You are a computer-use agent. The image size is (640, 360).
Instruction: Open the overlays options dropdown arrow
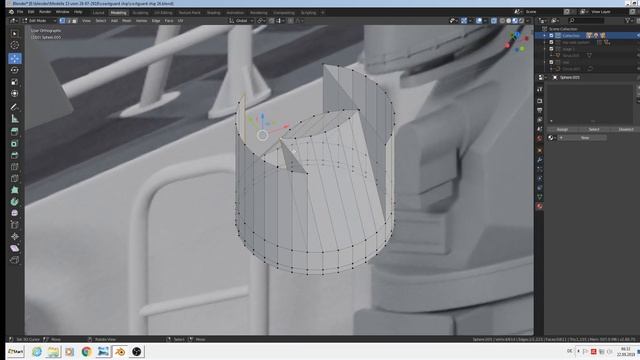(485, 20)
